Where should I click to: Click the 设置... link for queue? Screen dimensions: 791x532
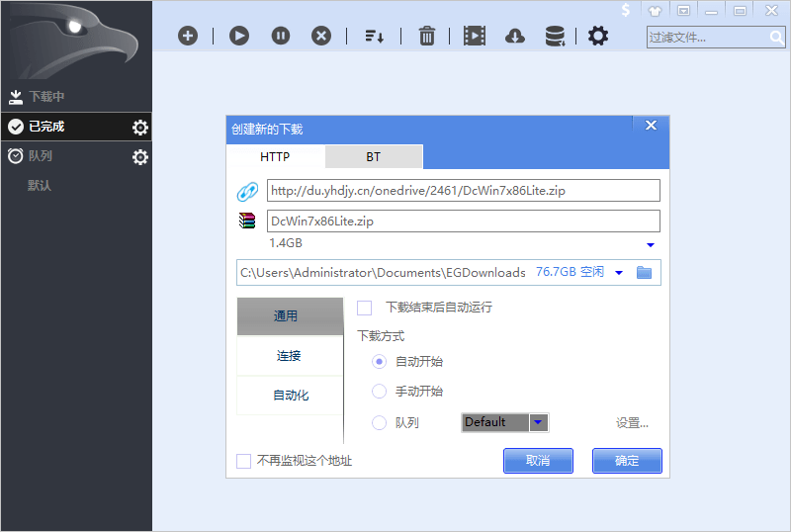(x=632, y=423)
